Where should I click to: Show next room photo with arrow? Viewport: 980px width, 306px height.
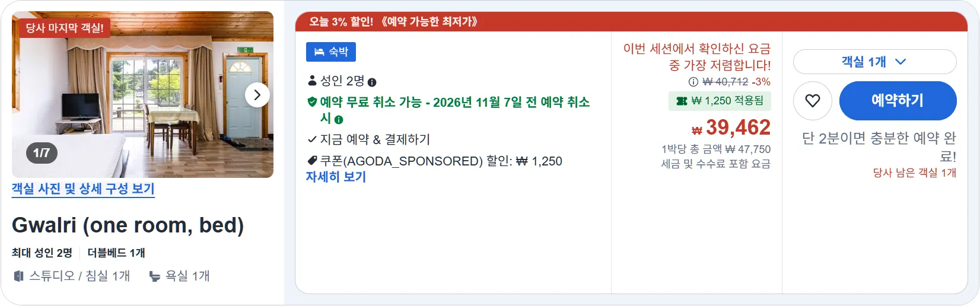[257, 95]
